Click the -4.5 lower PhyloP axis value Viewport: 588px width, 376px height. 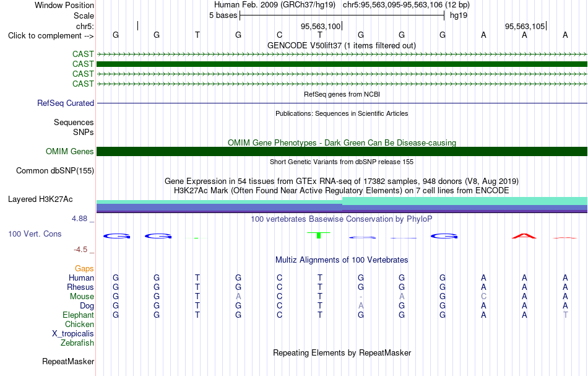click(x=80, y=250)
